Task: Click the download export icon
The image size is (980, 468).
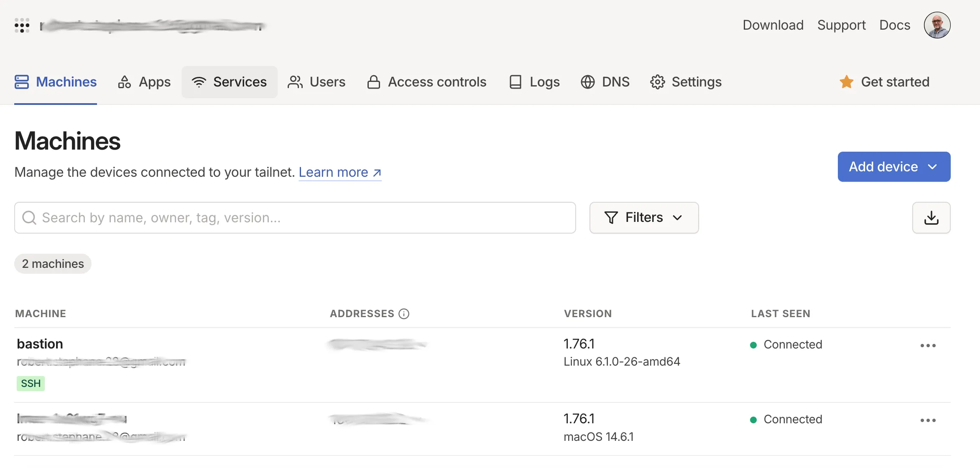Action: (x=932, y=217)
